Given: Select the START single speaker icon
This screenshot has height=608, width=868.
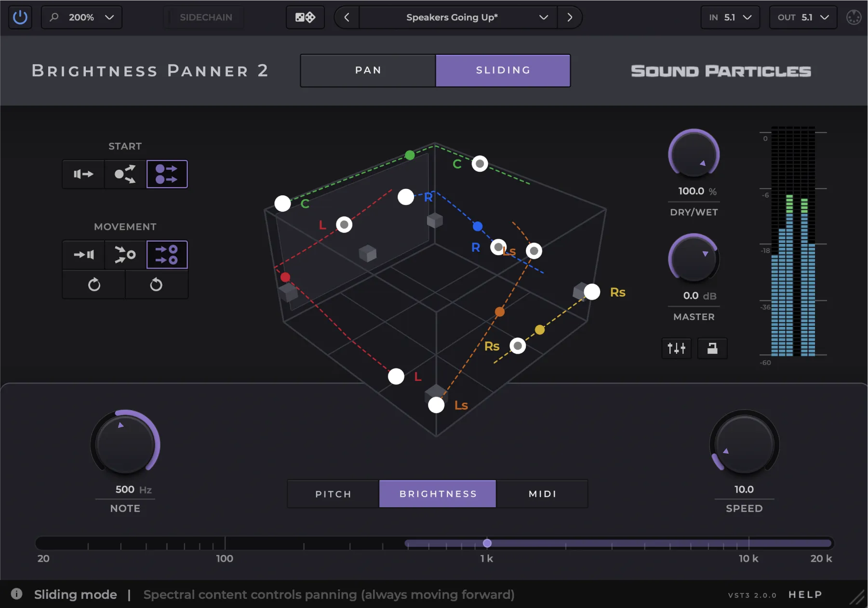Looking at the screenshot, I should pyautogui.click(x=83, y=174).
